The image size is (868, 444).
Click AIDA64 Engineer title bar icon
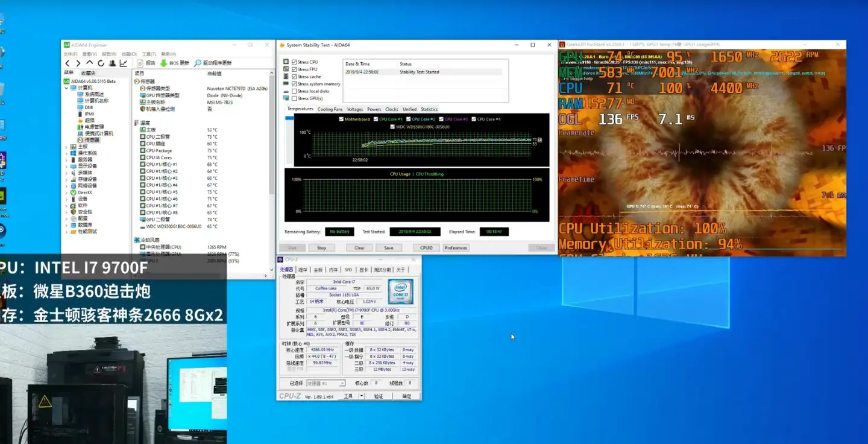point(66,45)
